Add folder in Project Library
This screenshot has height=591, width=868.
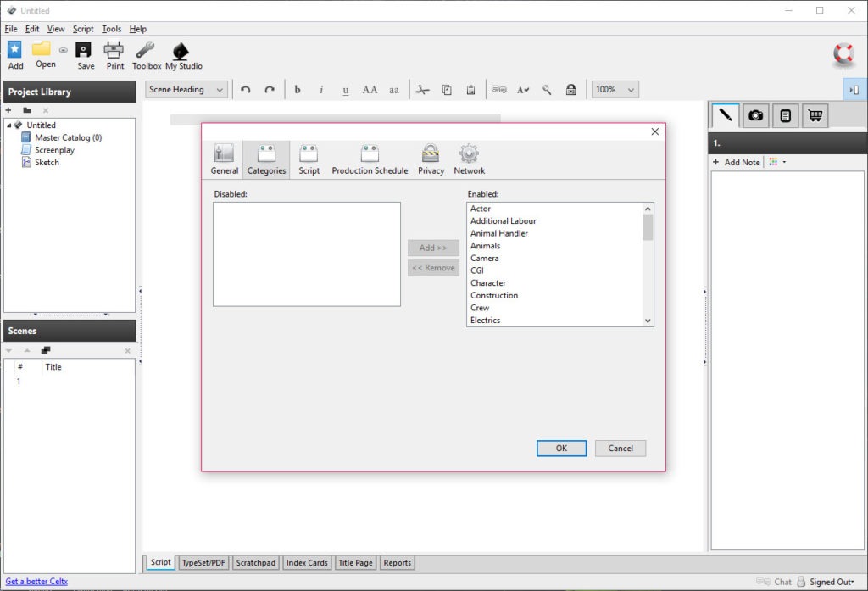point(27,110)
